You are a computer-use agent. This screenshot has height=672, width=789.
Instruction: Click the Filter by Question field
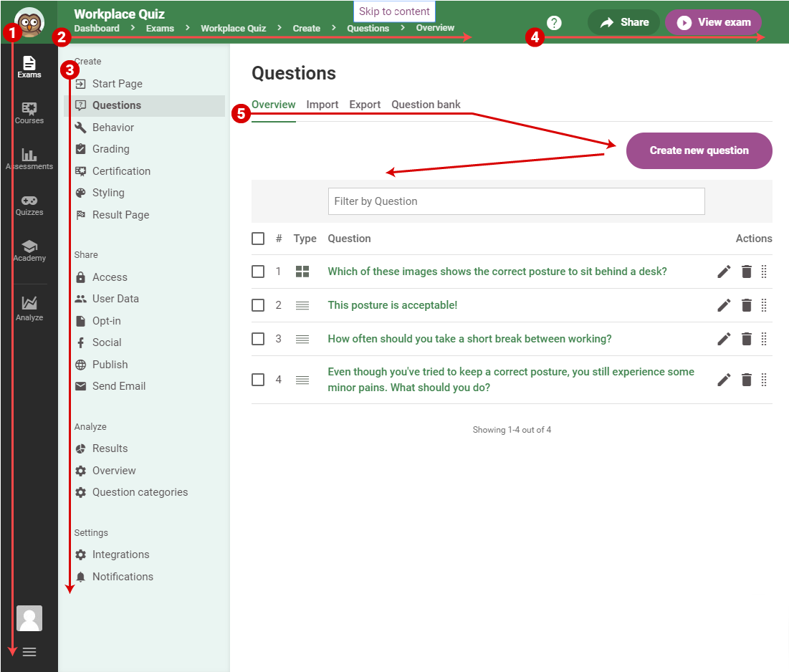tap(516, 201)
